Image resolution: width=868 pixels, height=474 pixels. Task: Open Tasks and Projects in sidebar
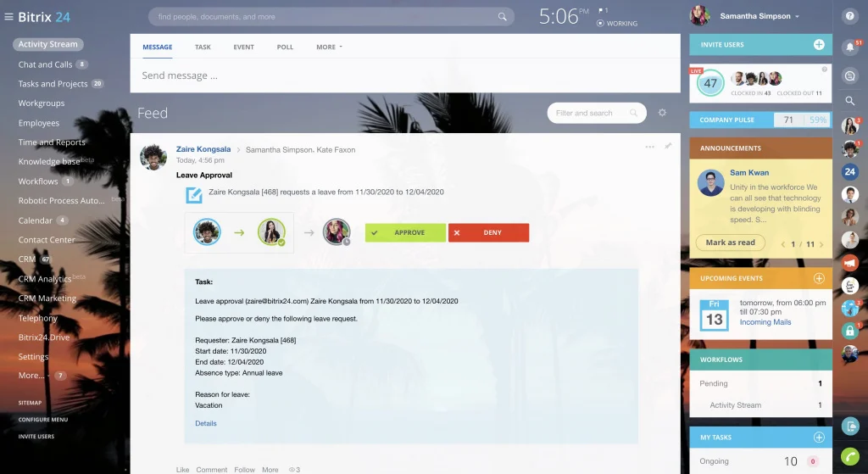point(53,84)
